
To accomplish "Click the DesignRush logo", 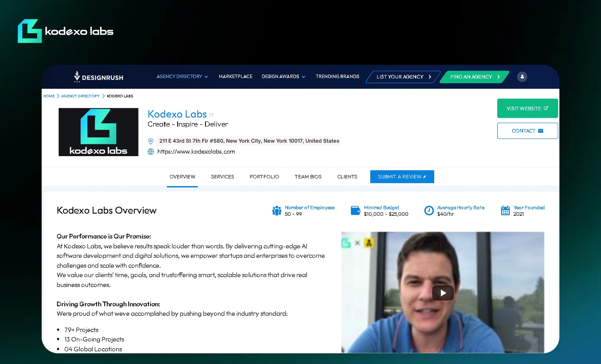I will click(99, 77).
